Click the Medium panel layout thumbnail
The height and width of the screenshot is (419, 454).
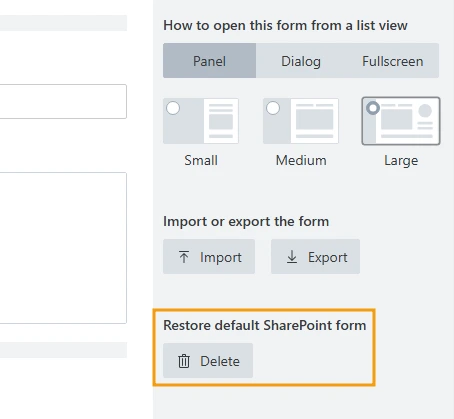pos(301,121)
